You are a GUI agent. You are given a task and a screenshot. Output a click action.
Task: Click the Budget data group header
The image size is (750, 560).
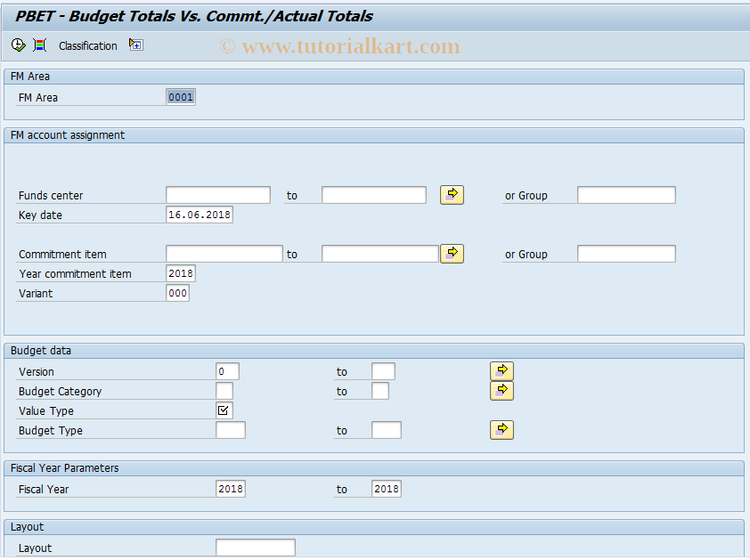tap(374, 351)
